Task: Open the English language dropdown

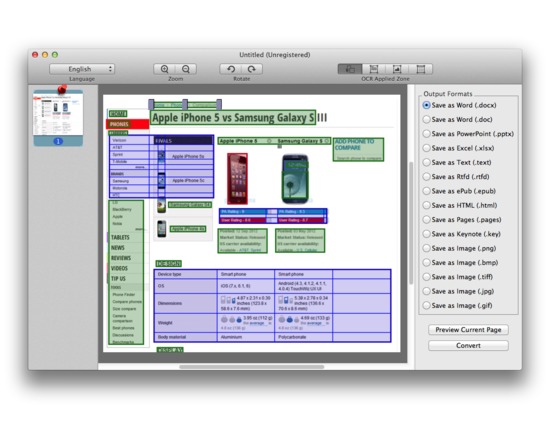Action: pos(82,69)
